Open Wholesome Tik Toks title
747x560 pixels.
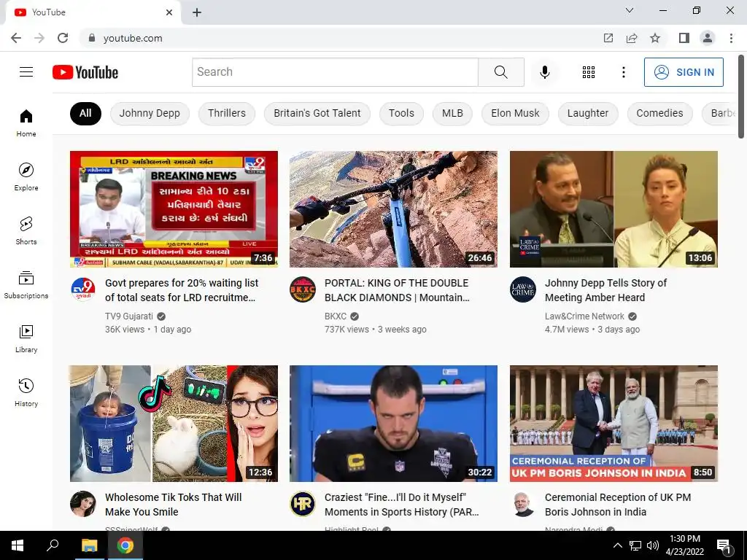[x=174, y=505]
